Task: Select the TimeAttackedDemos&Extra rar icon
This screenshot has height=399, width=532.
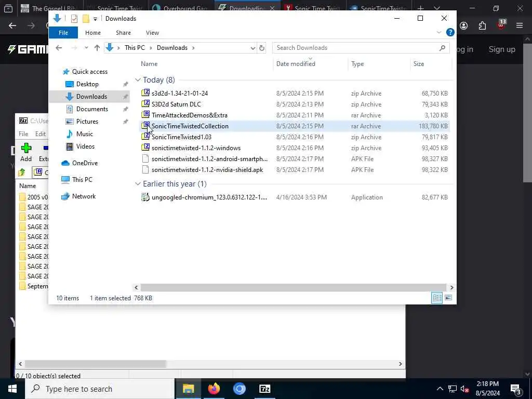Action: coord(145,115)
